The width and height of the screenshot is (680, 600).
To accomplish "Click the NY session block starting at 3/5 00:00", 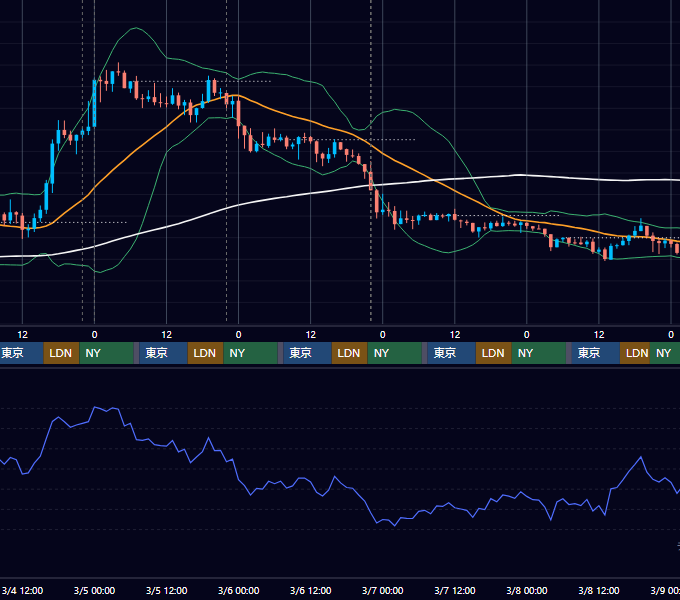I will point(106,353).
